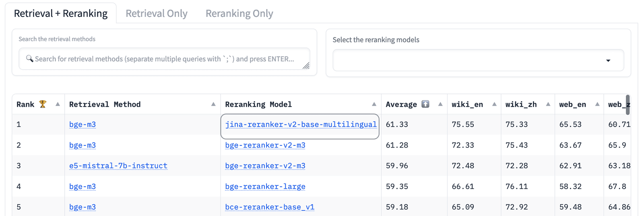Sort by web_en column arrow
The image size is (644, 216).
tap(597, 104)
